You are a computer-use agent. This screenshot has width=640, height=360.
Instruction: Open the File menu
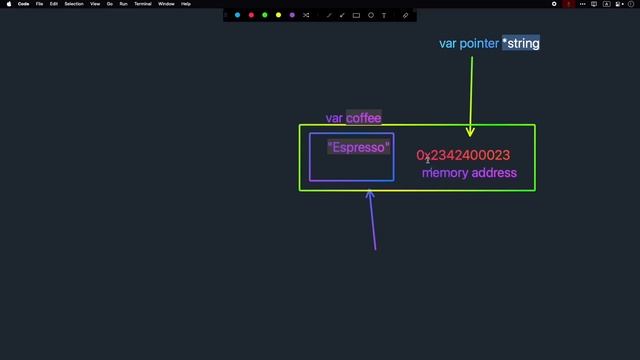point(39,4)
